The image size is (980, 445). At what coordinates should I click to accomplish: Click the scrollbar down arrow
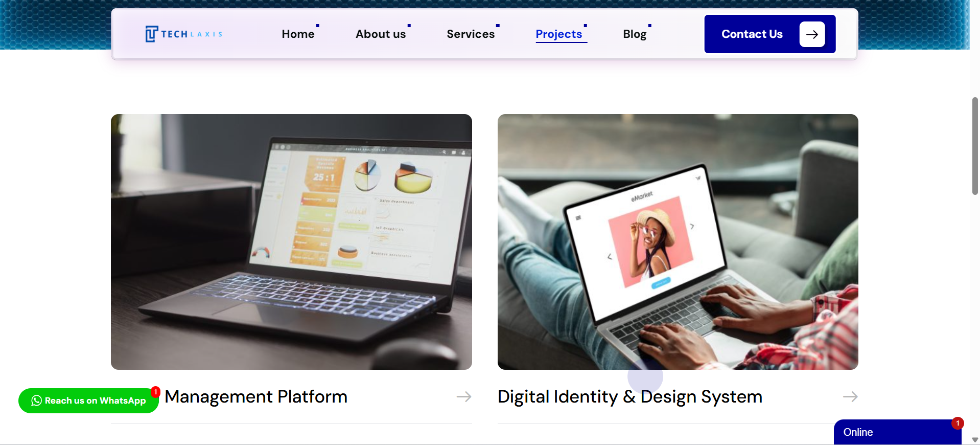(975, 440)
